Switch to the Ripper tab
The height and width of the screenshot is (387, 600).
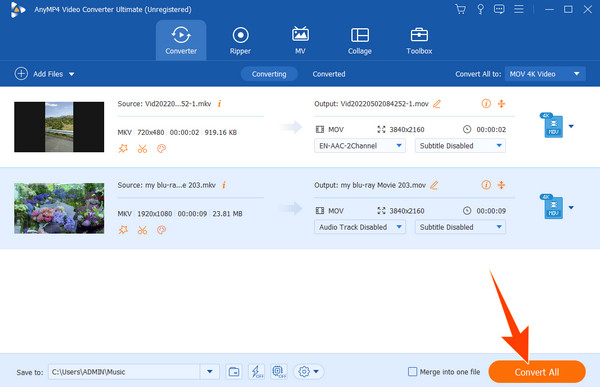click(240, 40)
